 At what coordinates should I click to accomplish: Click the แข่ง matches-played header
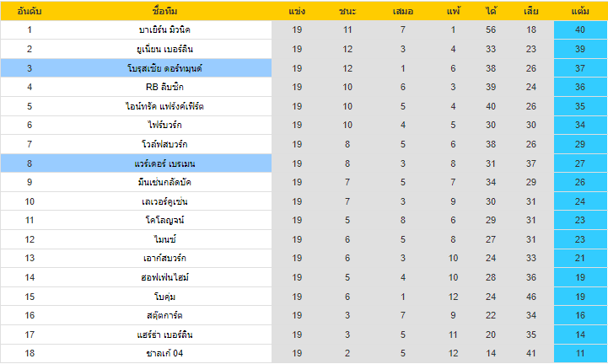(297, 11)
